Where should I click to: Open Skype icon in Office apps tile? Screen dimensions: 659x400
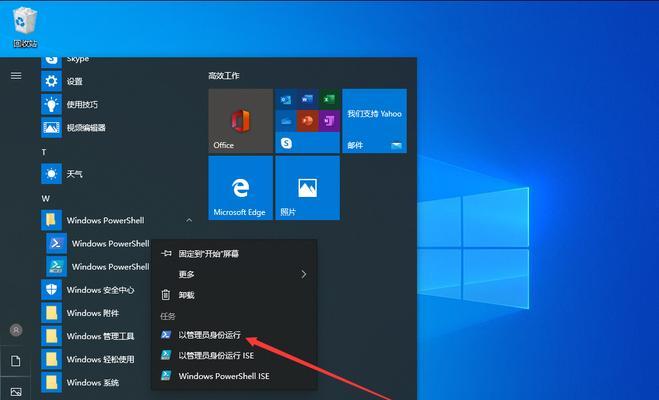286,143
